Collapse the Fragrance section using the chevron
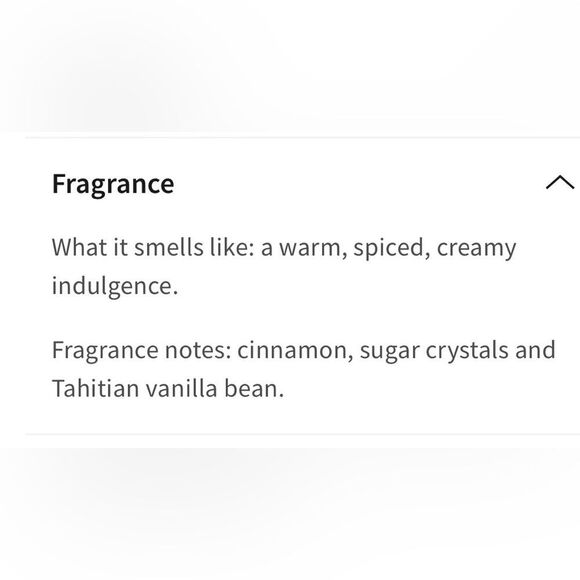The height and width of the screenshot is (580, 580). 560,182
